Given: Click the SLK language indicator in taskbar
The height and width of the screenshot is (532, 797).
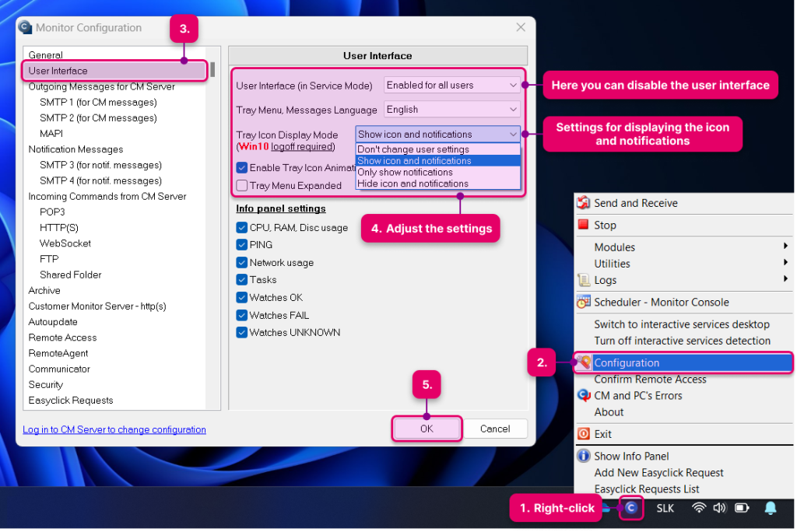Looking at the screenshot, I should tap(666, 509).
